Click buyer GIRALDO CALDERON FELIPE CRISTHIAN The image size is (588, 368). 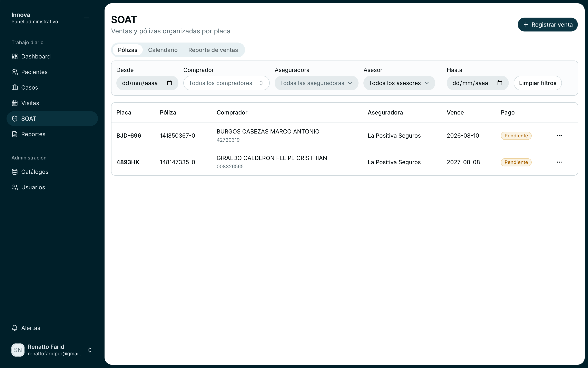pos(272,158)
